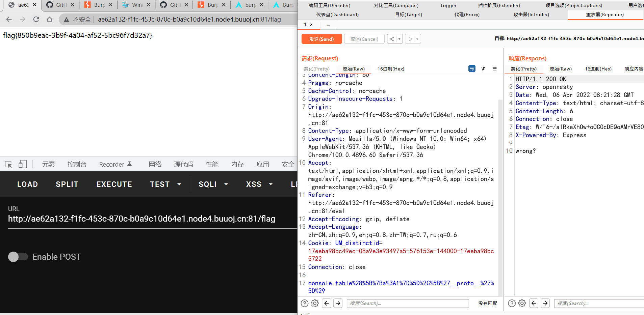
Task: Reload the browser page
Action: tap(36, 19)
